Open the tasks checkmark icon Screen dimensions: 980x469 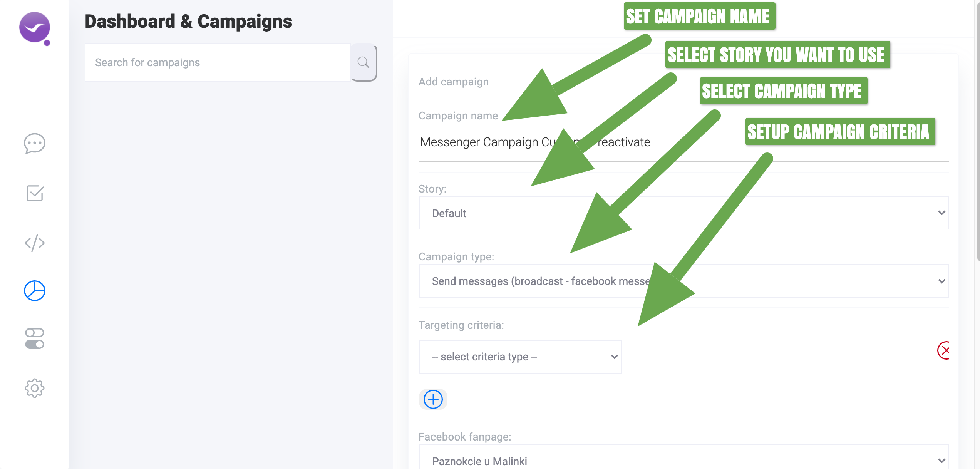pyautogui.click(x=35, y=193)
